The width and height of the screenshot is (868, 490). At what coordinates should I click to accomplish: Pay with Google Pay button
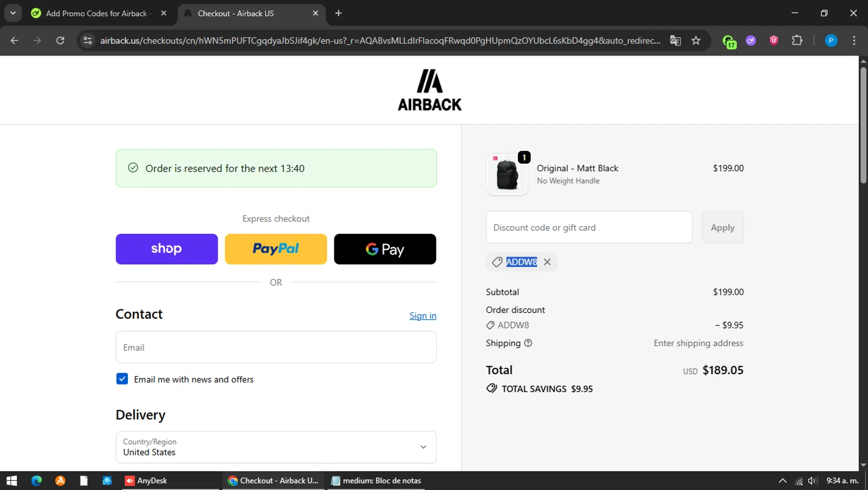385,249
